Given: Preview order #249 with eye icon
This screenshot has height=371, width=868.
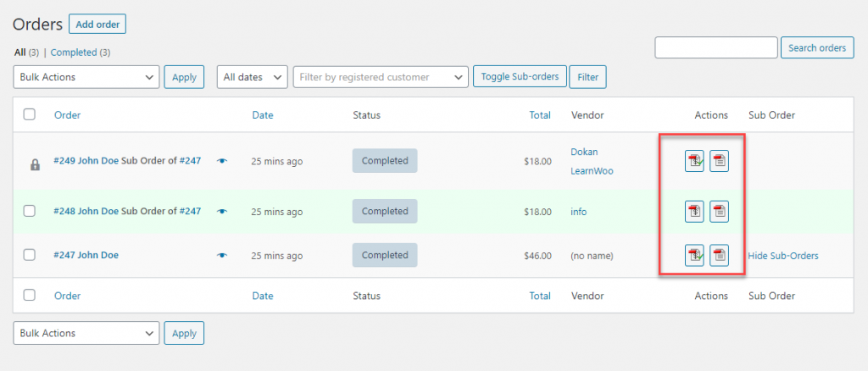Looking at the screenshot, I should pos(222,162).
